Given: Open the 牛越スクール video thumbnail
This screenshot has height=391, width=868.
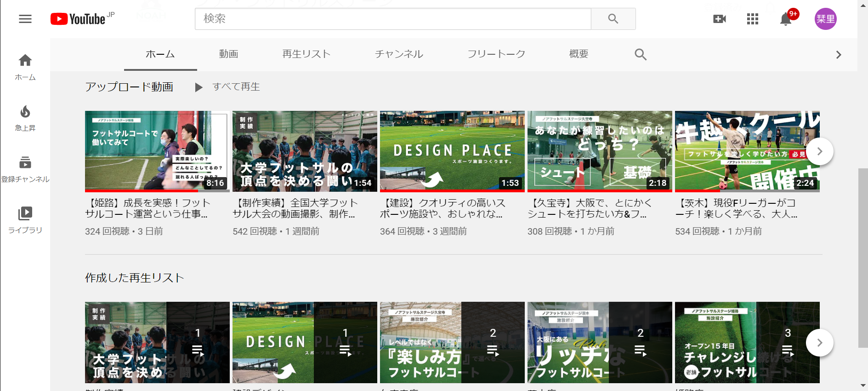Looking at the screenshot, I should (x=747, y=151).
